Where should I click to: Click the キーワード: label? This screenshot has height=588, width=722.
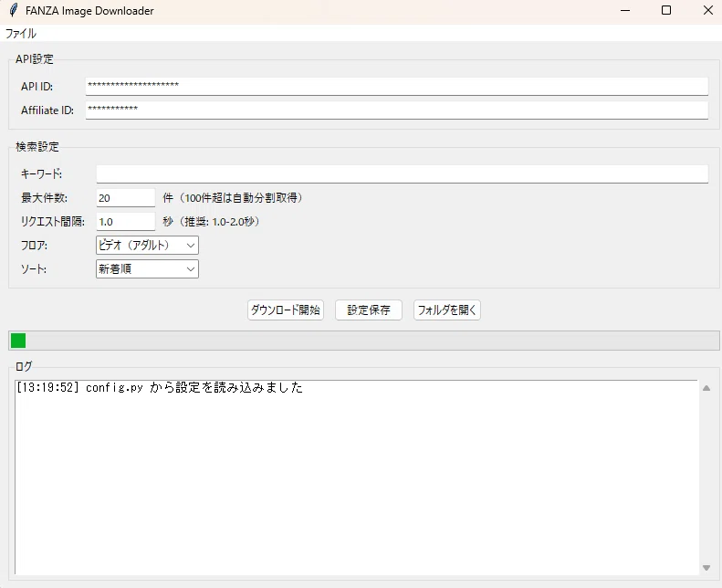tap(41, 173)
